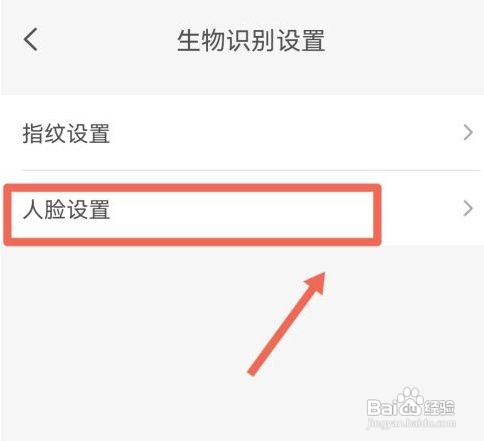Open the 指纹设置 fingerprint settings row

coord(242,133)
